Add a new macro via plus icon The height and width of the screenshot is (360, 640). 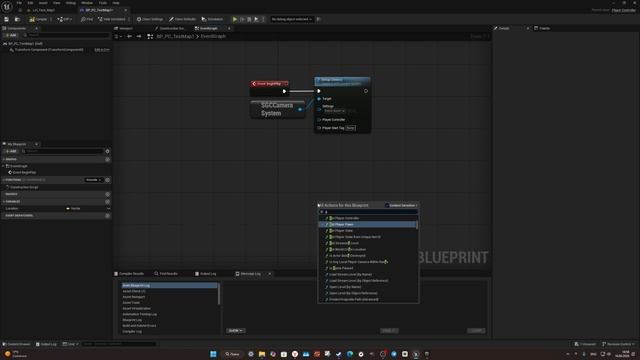[107, 194]
